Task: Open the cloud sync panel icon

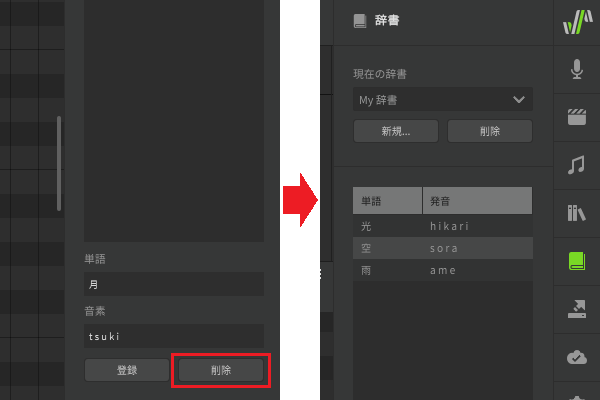Action: pyautogui.click(x=577, y=357)
